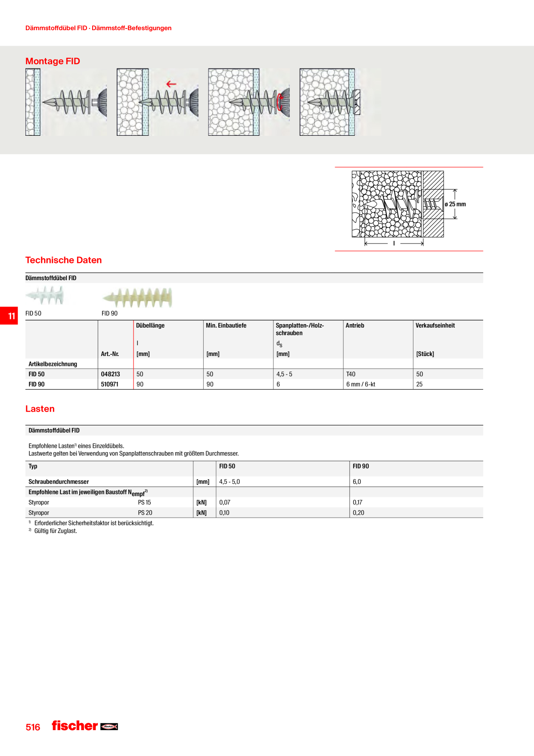Click the cross-section drawing with ø 25 mm
534x756 pixels.
point(408,209)
